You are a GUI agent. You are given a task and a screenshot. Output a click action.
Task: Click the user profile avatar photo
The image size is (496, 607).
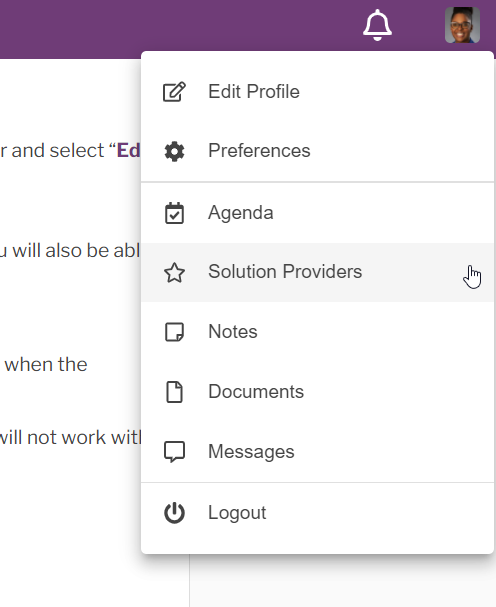[462, 25]
